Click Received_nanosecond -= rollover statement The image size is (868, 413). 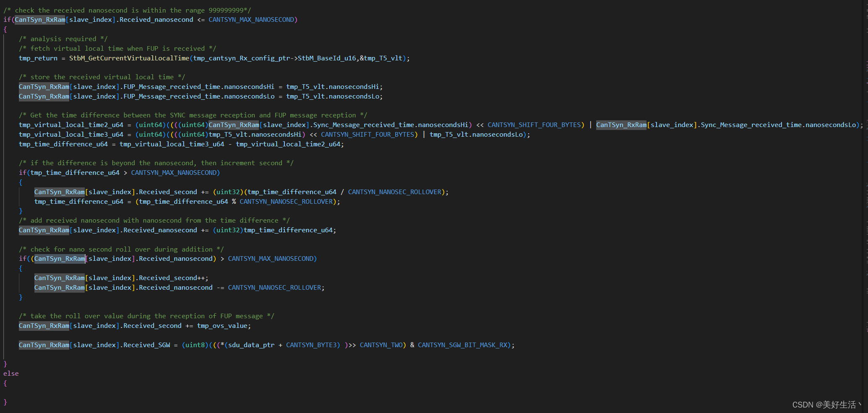tap(180, 288)
